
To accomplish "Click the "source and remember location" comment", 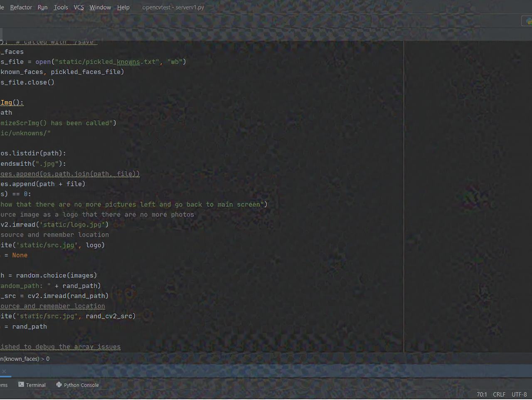I will point(54,235).
